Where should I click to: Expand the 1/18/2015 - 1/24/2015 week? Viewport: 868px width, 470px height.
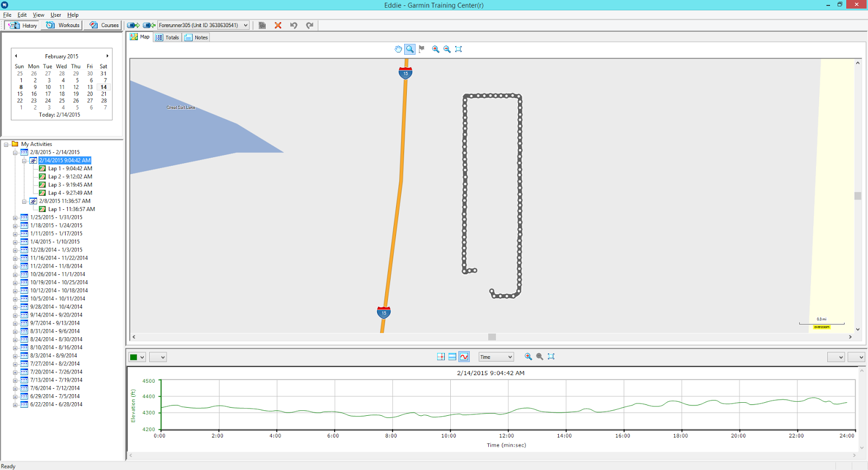pos(15,226)
